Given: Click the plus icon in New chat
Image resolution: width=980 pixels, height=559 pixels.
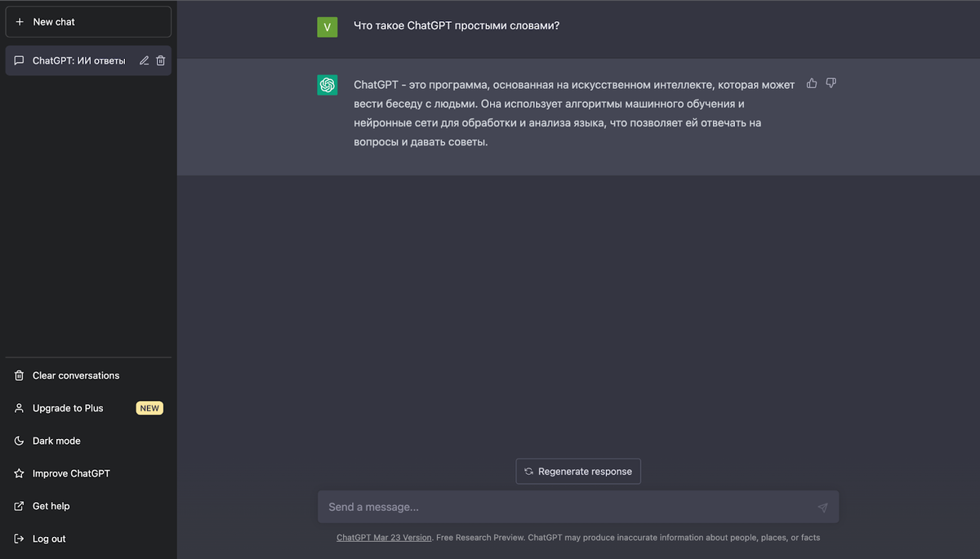Looking at the screenshot, I should coord(20,22).
